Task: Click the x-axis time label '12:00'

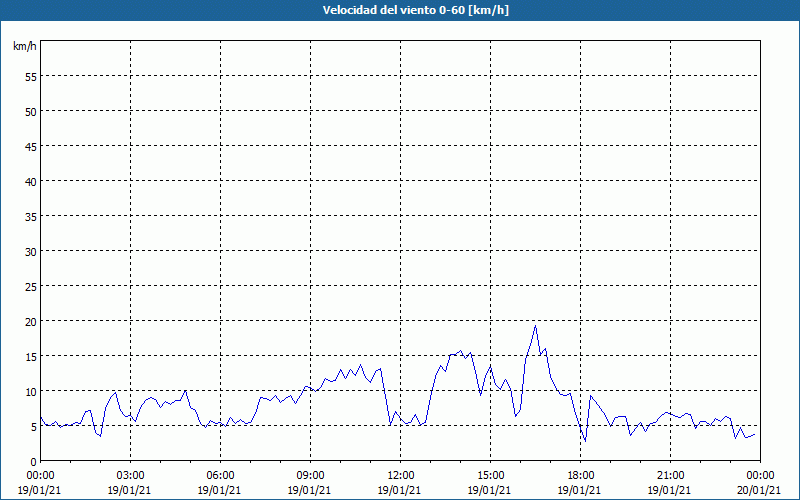Action: pyautogui.click(x=401, y=476)
